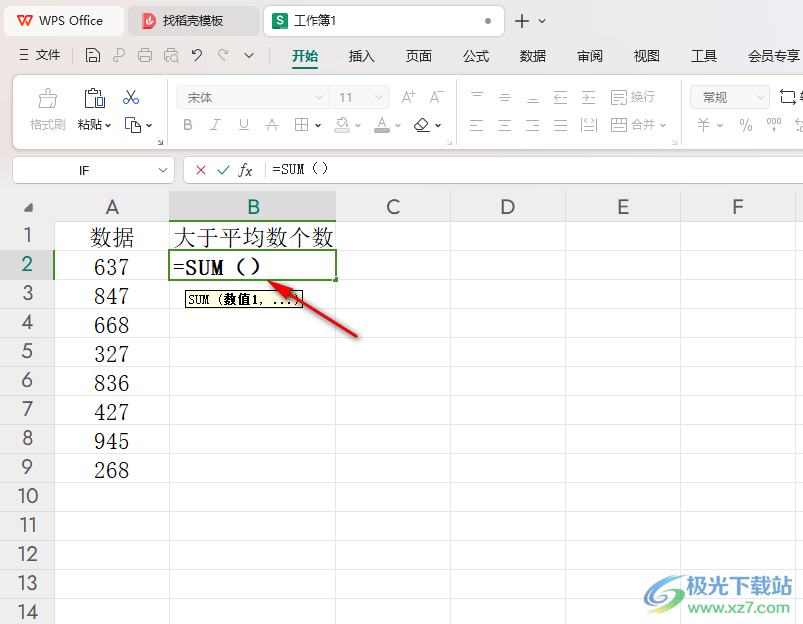Select column C header
Image resolution: width=803 pixels, height=624 pixels.
point(393,206)
